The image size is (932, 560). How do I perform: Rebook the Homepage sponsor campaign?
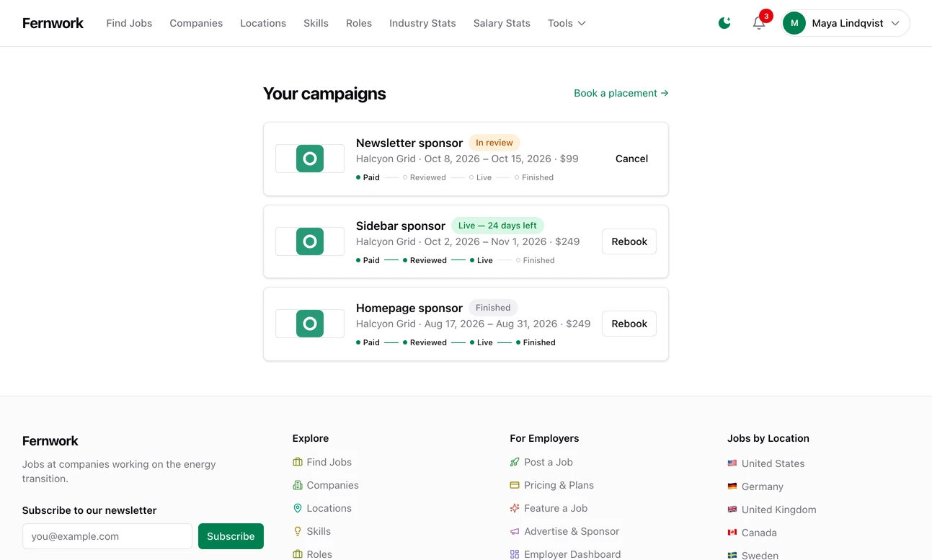(629, 324)
